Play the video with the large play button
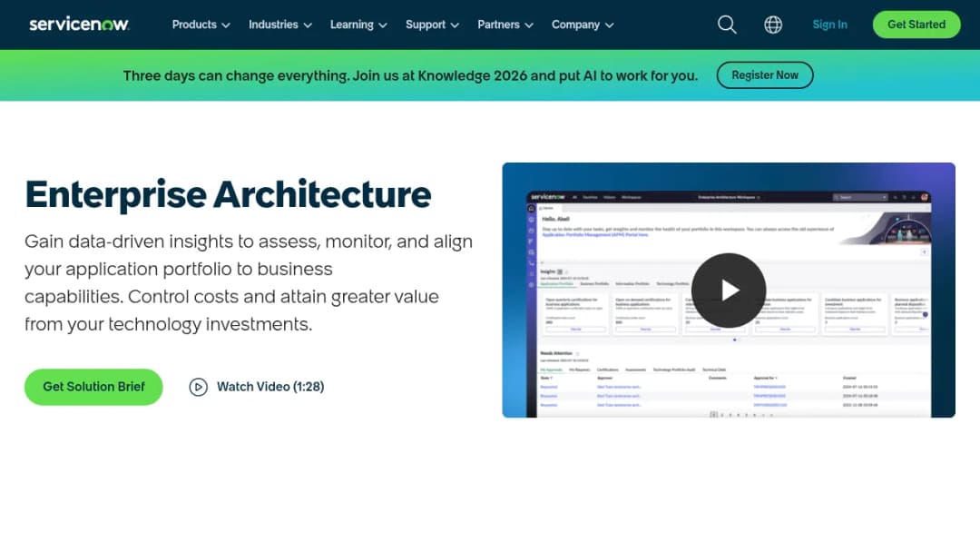This screenshot has height=552, width=980. 728,290
